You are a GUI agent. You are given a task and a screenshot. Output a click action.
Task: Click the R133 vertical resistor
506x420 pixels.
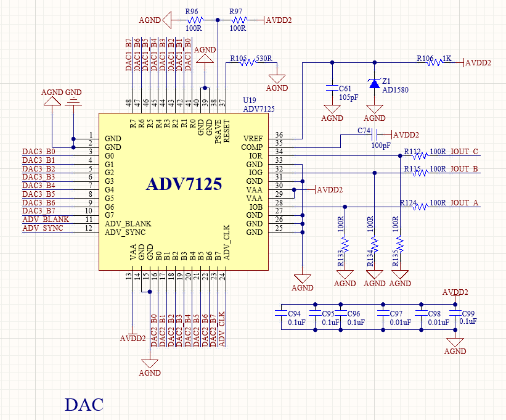[x=345, y=245]
